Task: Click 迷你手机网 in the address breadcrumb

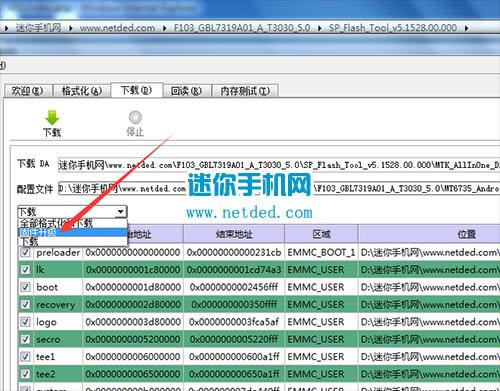Action: pyautogui.click(x=38, y=28)
